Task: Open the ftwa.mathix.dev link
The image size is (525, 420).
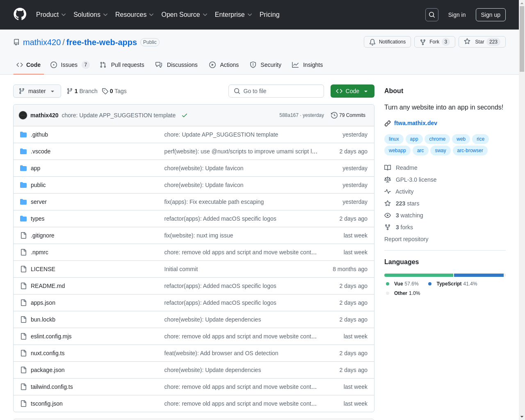Action: tap(415, 123)
